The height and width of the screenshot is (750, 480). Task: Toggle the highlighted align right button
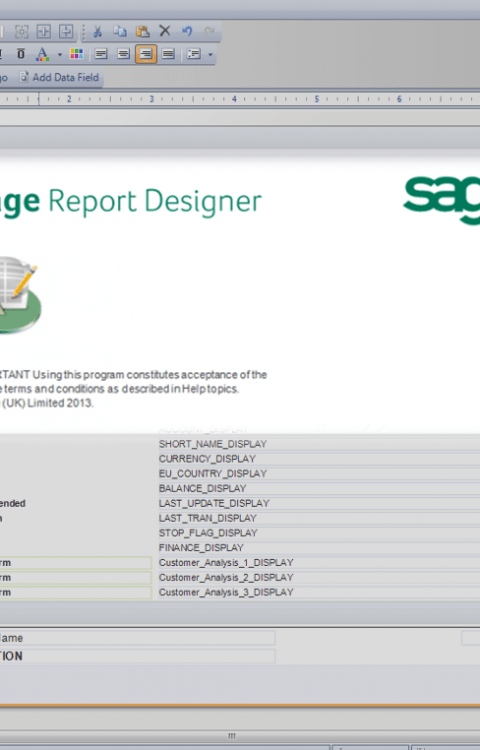pyautogui.click(x=146, y=54)
